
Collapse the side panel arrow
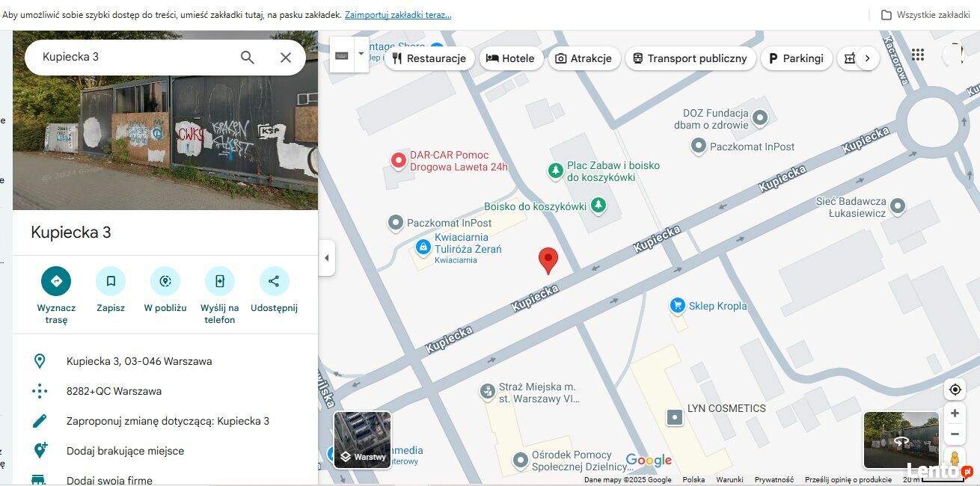(x=326, y=259)
